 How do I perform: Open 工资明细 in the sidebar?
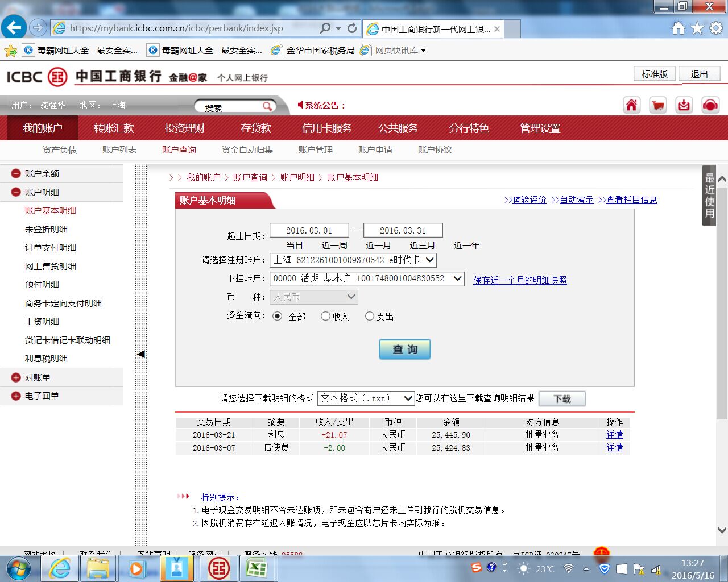[42, 321]
